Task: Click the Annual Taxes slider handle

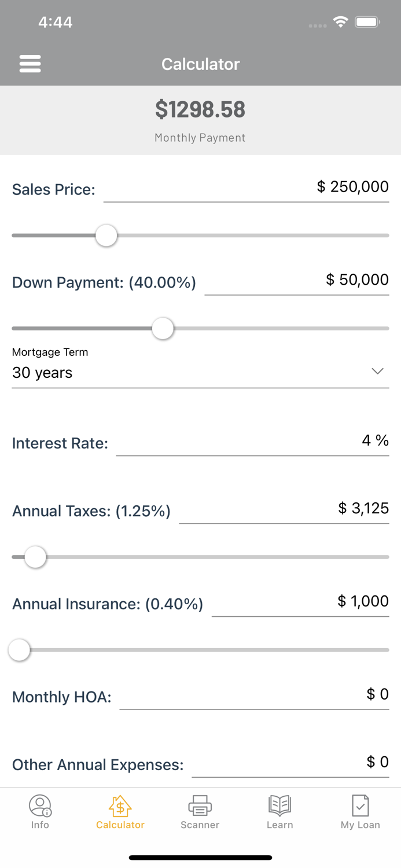Action: point(35,557)
